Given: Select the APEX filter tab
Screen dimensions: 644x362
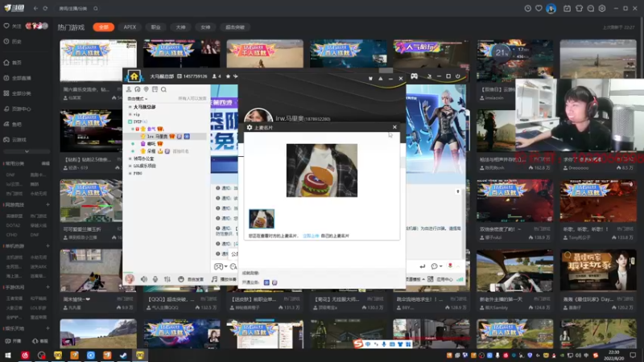Looking at the screenshot, I should [130, 27].
